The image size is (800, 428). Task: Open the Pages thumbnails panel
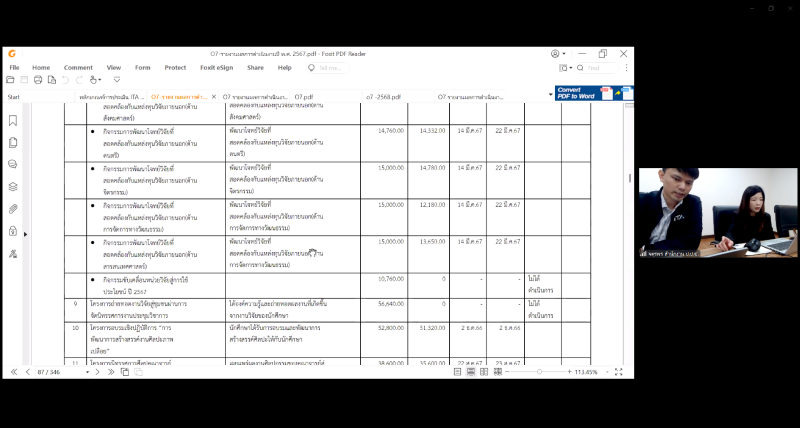click(13, 142)
